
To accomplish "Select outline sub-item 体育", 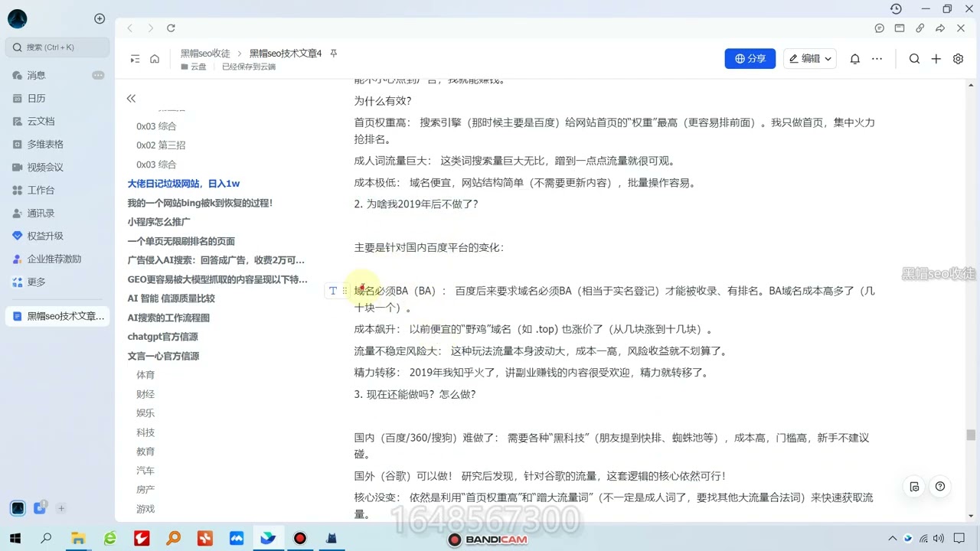I will [145, 375].
